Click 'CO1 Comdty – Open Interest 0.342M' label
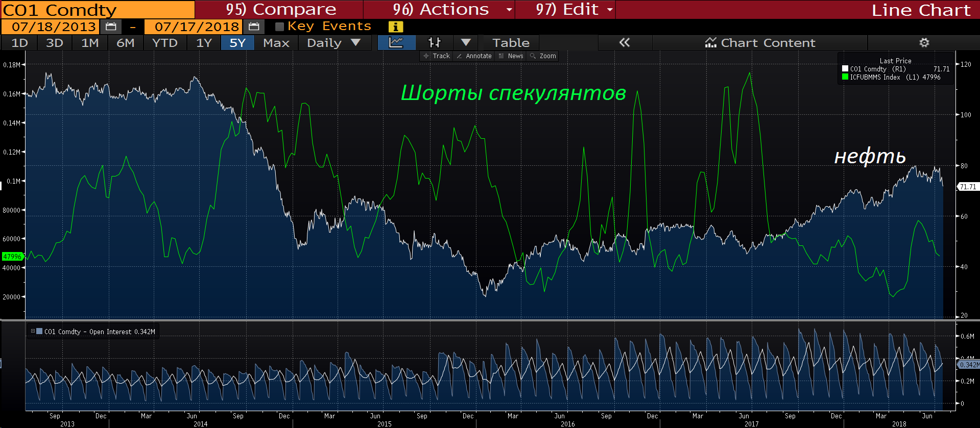Image resolution: width=980 pixels, height=428 pixels. coord(100,332)
